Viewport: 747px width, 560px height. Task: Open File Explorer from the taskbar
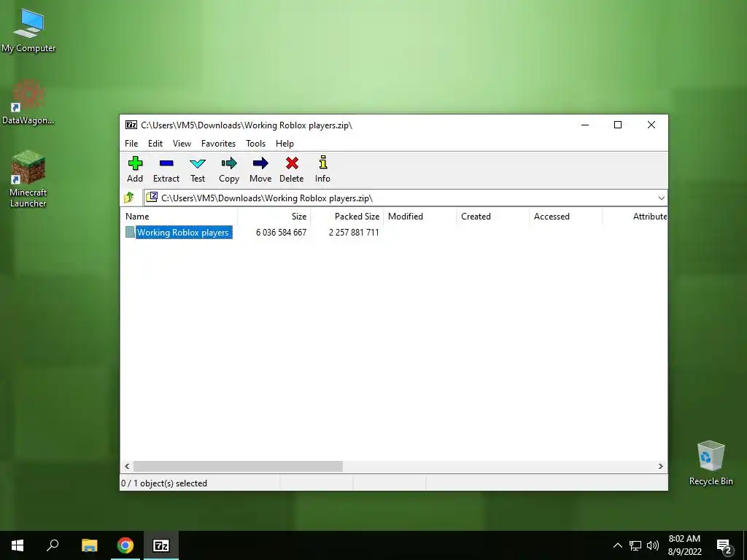(x=89, y=545)
